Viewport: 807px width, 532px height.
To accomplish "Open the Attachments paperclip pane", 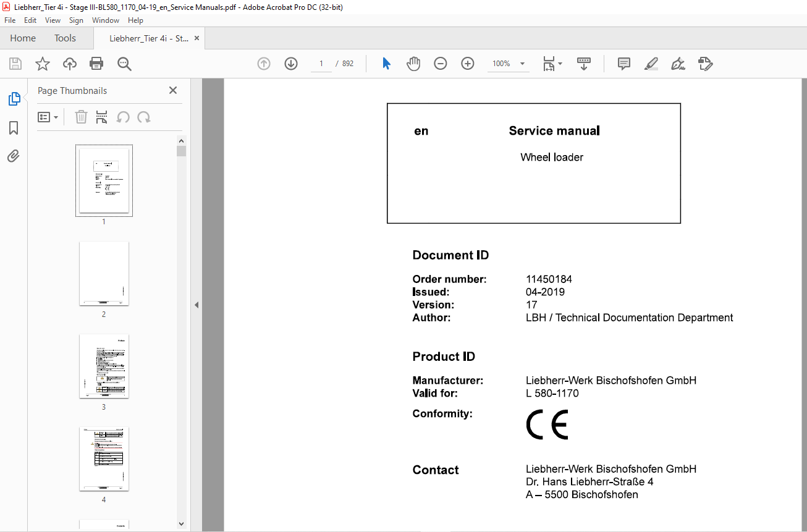I will pos(14,156).
